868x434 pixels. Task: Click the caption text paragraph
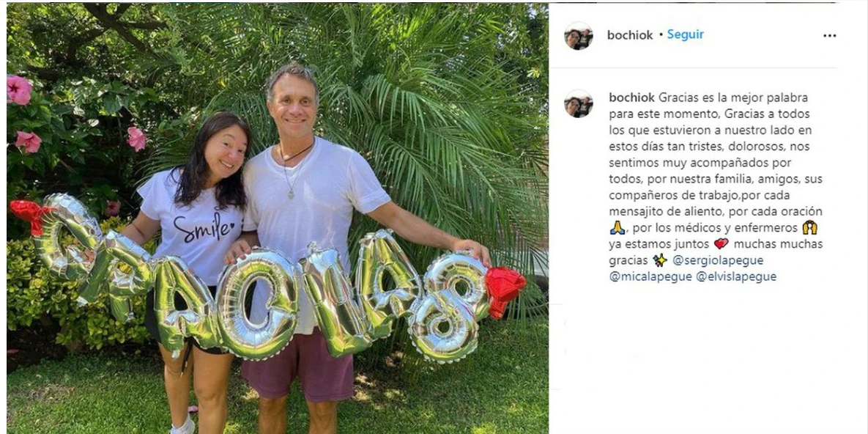716,187
